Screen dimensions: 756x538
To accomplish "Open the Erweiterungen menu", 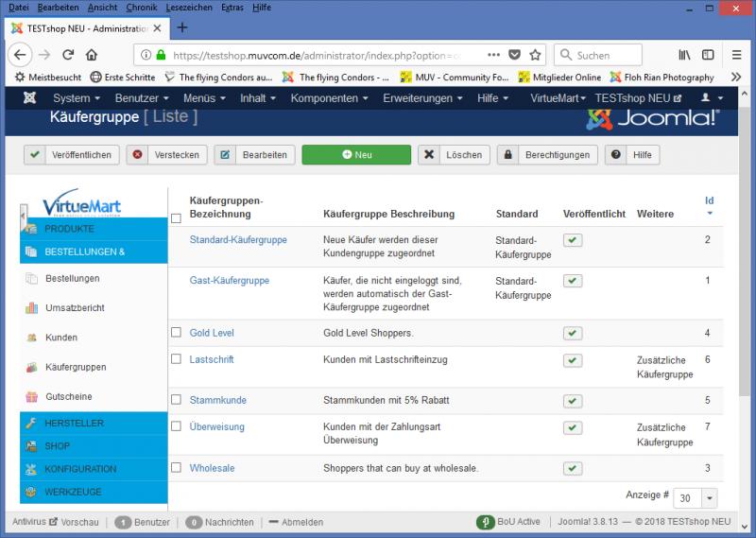I will pyautogui.click(x=423, y=98).
